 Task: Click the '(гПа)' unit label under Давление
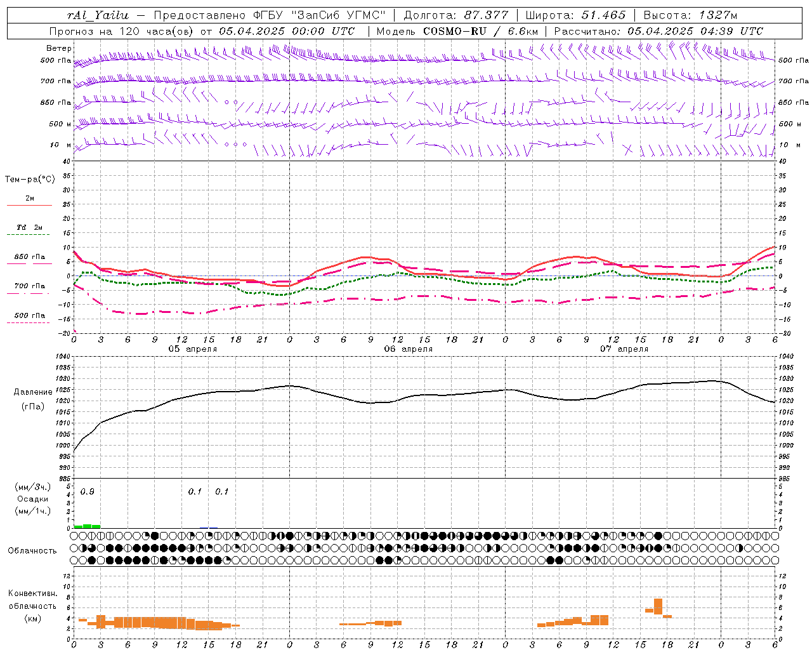pos(32,407)
